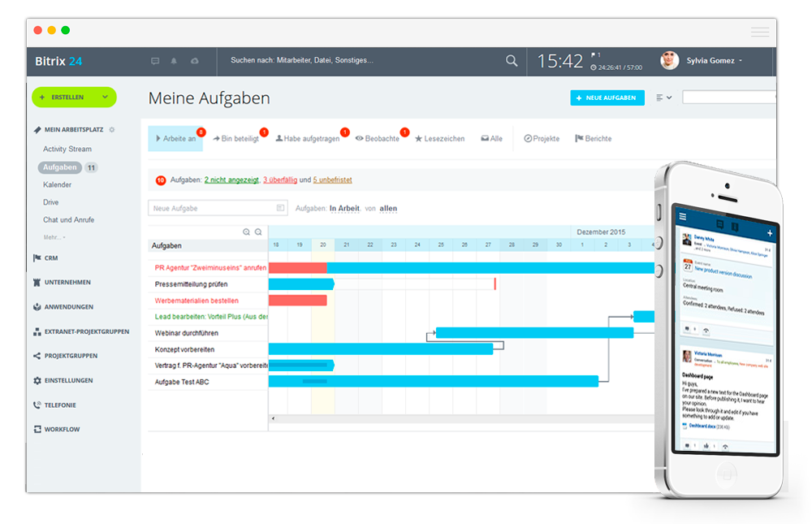Click into the Neue Aufgabe input field
The image size is (812, 524).
(213, 209)
